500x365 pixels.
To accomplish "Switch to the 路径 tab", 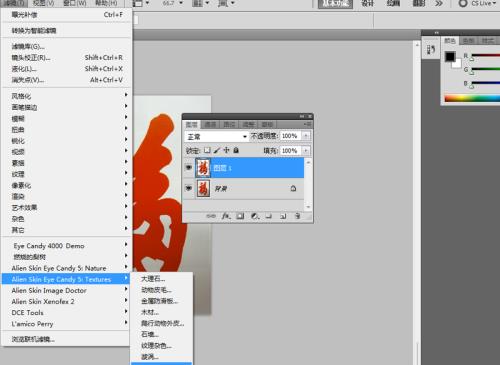I will click(x=229, y=124).
